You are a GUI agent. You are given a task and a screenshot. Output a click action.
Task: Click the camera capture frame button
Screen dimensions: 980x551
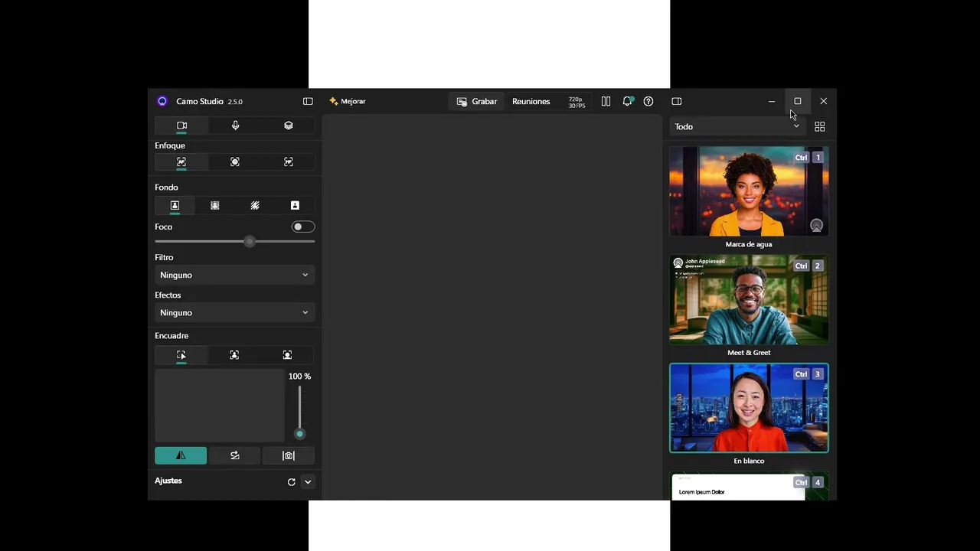coord(289,455)
